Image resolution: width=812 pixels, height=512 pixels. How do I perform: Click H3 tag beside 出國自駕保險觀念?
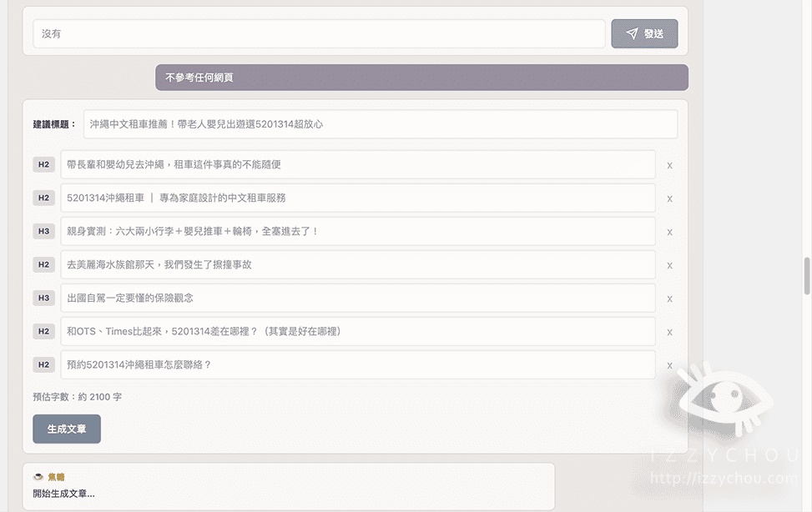(x=43, y=299)
